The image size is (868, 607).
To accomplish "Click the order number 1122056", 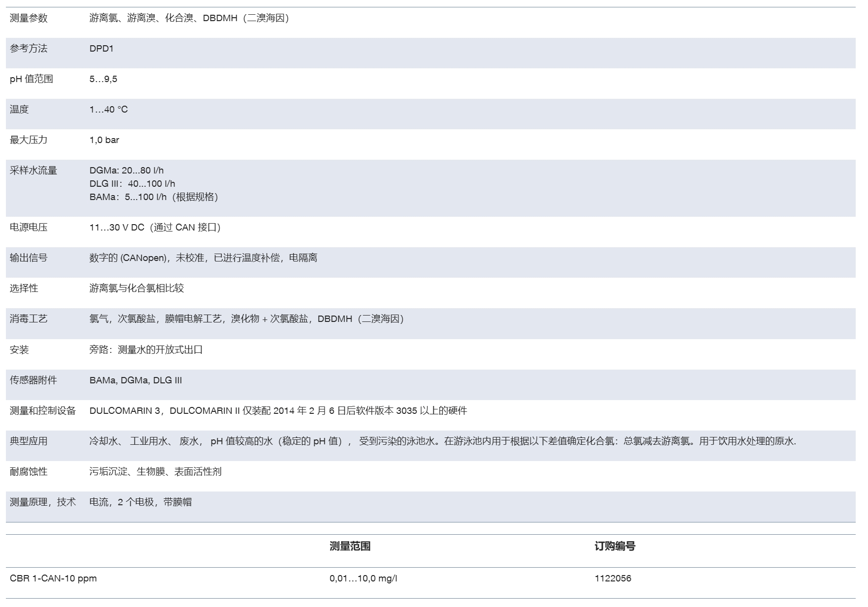I will pyautogui.click(x=613, y=578).
